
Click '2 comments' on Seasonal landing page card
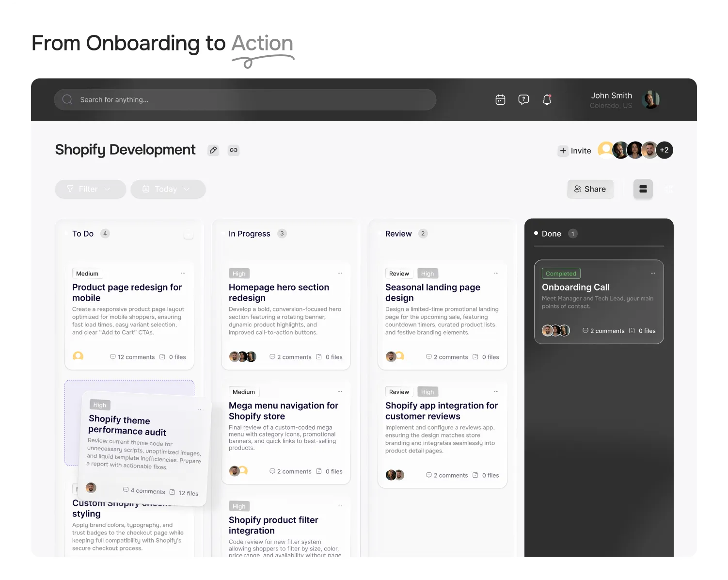[x=447, y=357]
